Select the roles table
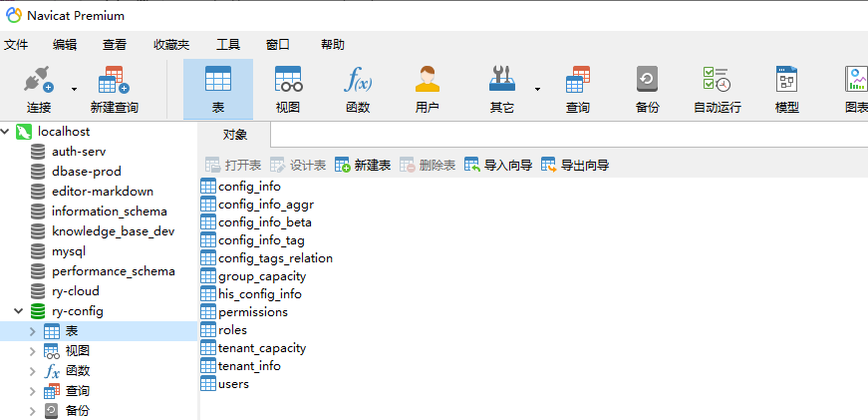The height and width of the screenshot is (420, 868). pyautogui.click(x=232, y=329)
